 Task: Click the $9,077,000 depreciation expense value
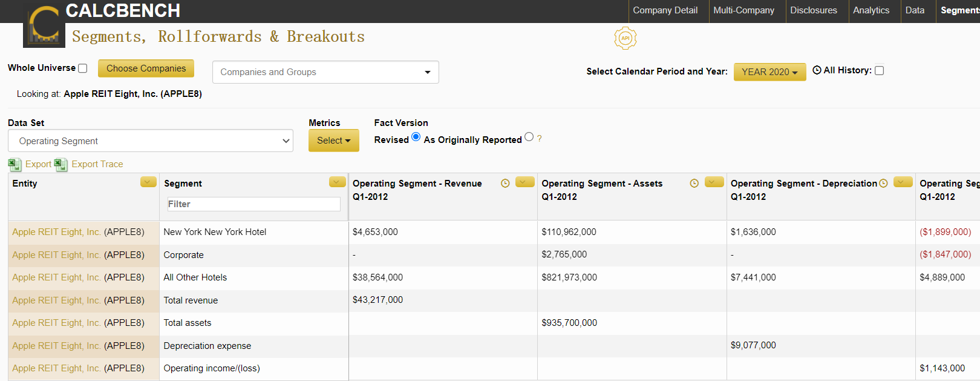point(753,345)
